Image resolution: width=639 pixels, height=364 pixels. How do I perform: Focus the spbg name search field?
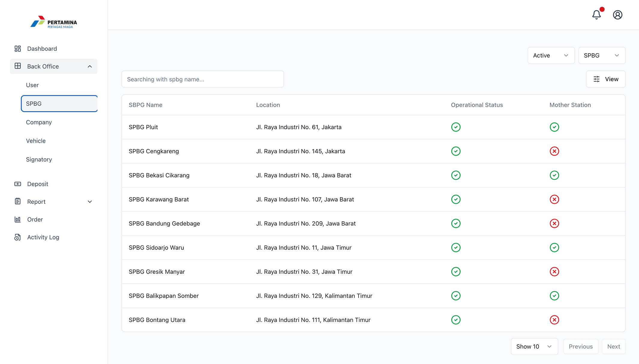(202, 79)
